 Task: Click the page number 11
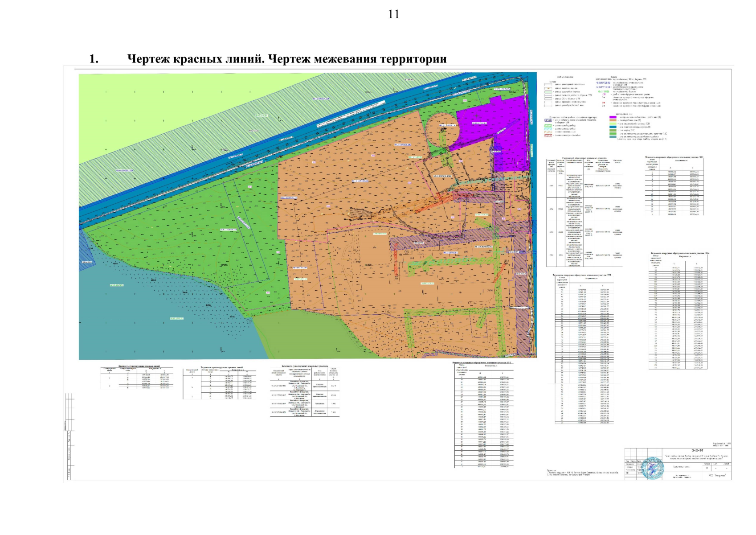click(x=394, y=14)
